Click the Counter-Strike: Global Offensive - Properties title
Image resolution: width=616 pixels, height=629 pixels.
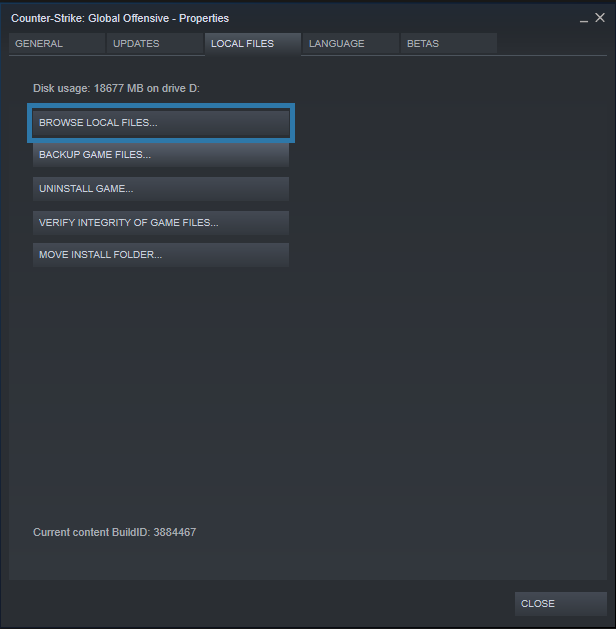pos(120,18)
